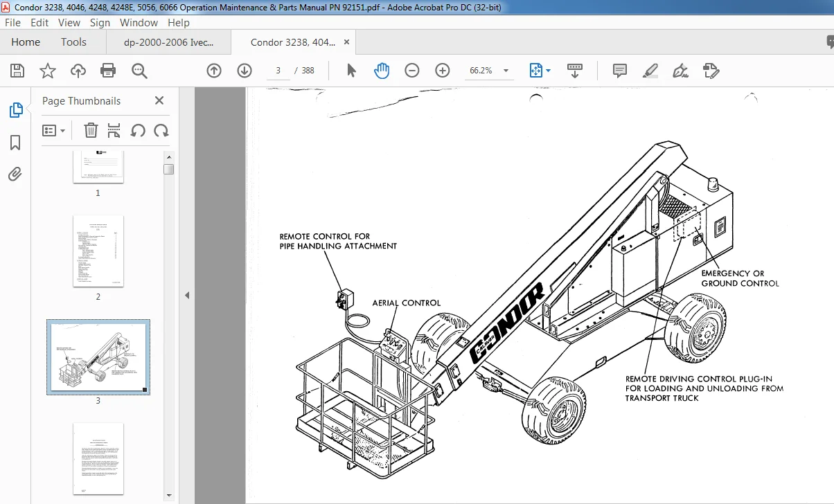834x504 pixels.
Task: Open the Bookmarks sidebar panel
Action: click(15, 143)
